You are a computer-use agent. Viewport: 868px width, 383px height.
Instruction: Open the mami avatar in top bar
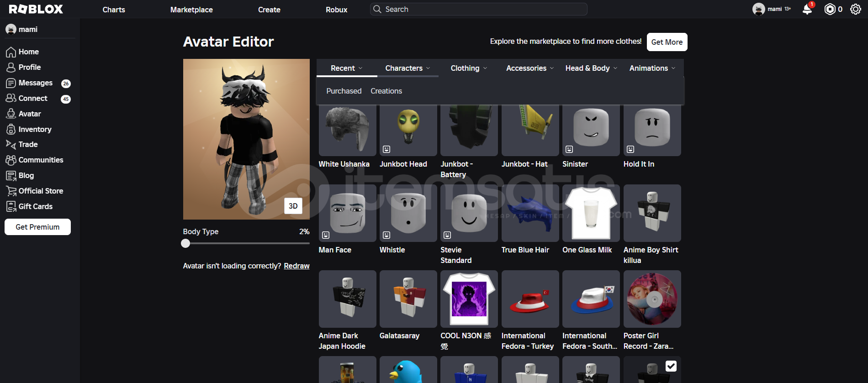pyautogui.click(x=758, y=9)
